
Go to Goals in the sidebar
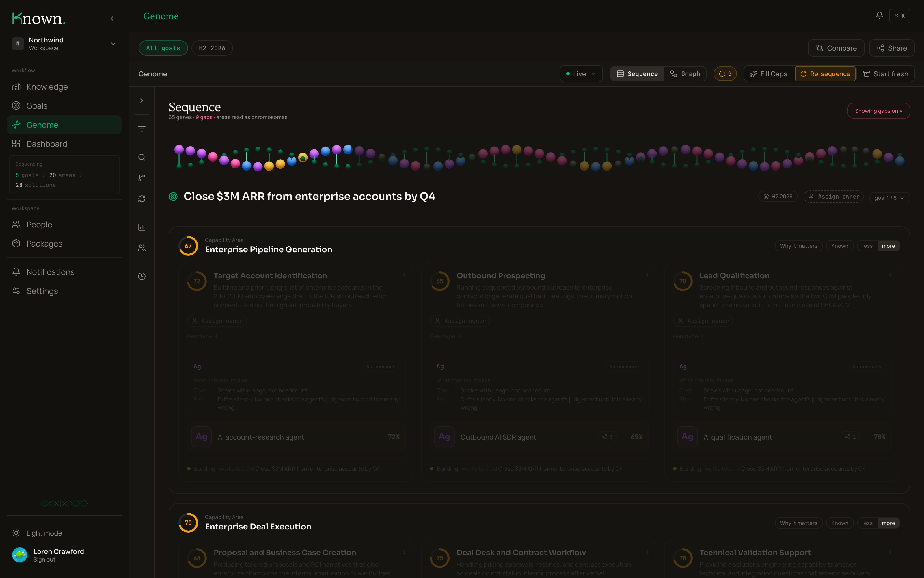coord(64,106)
